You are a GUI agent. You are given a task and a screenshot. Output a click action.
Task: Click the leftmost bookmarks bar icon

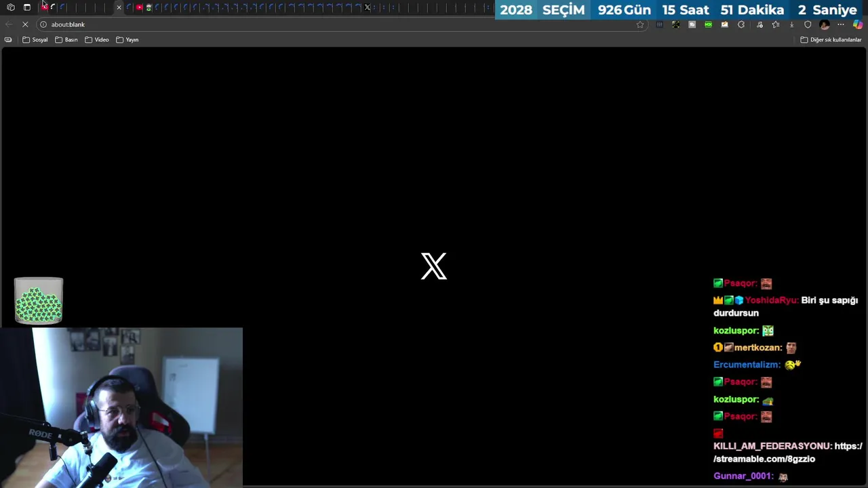[x=8, y=40]
